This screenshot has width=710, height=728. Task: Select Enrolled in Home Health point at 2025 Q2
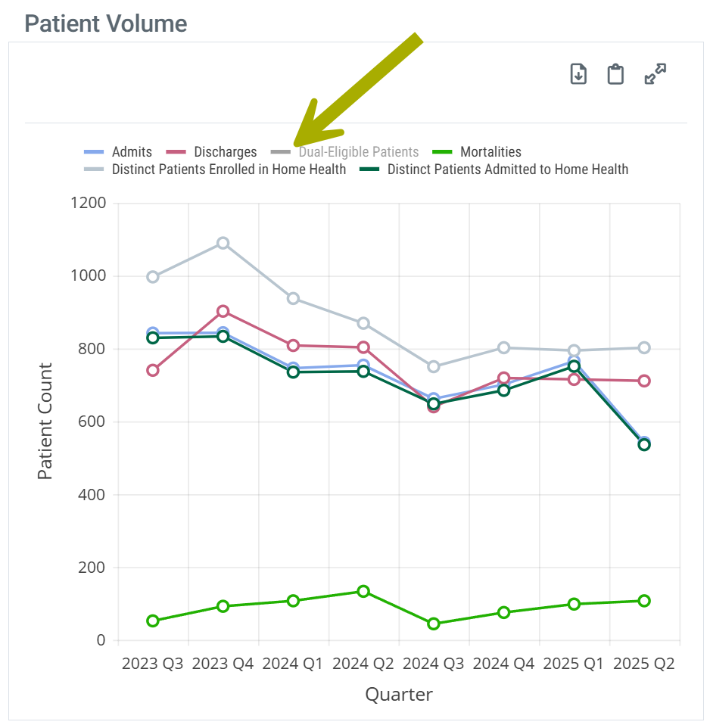644,347
